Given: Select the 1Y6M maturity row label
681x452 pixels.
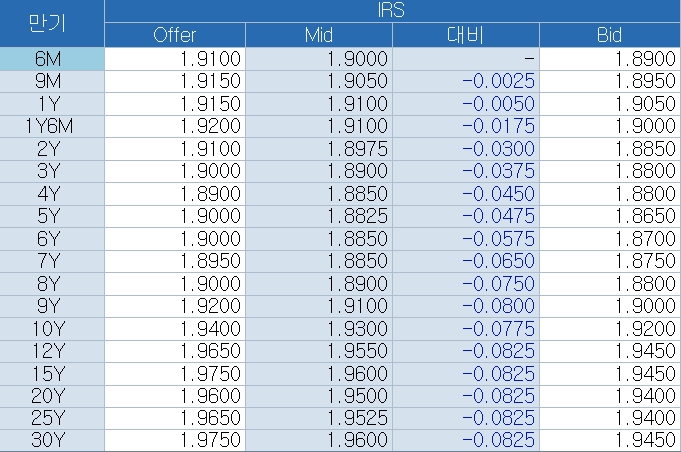Looking at the screenshot, I should pos(51,124).
